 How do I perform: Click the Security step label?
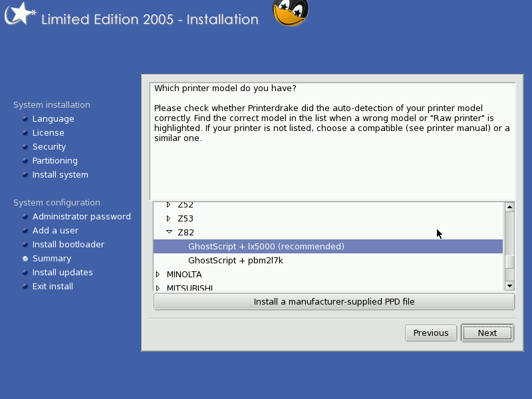pyautogui.click(x=49, y=146)
